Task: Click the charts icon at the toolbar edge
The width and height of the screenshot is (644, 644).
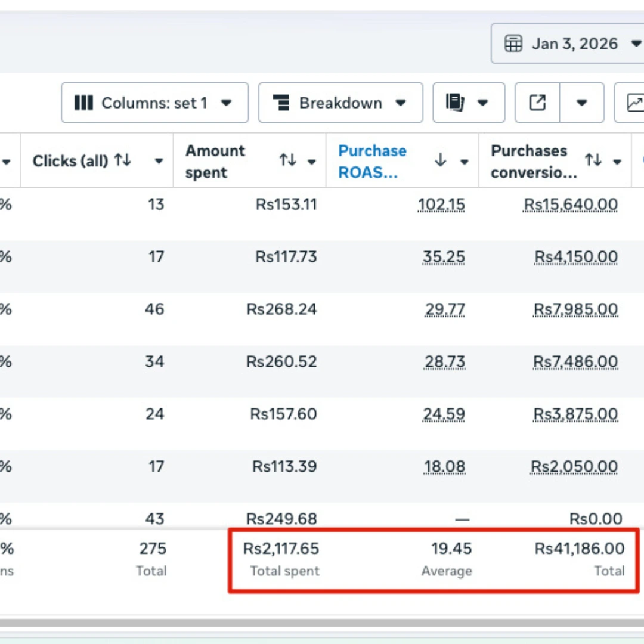Action: click(633, 103)
